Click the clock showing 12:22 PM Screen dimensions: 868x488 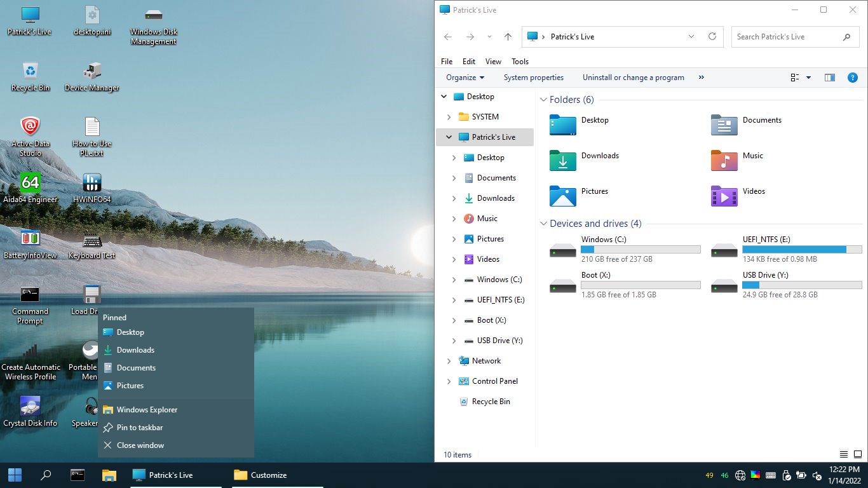pyautogui.click(x=844, y=470)
